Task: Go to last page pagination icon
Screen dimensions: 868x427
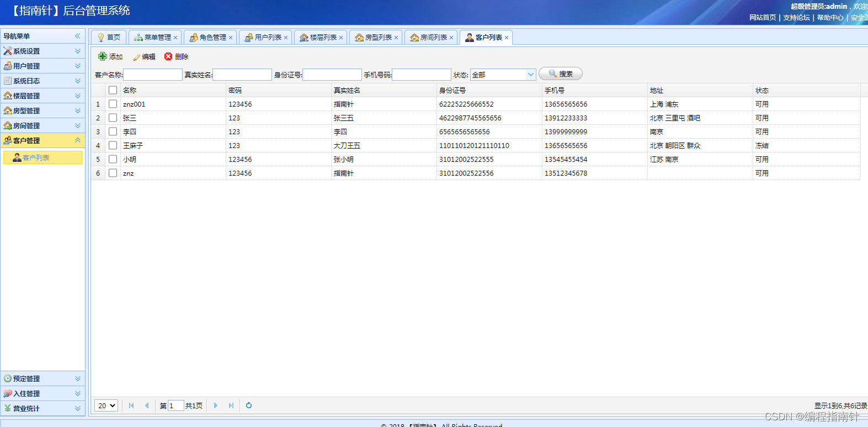Action: click(231, 405)
